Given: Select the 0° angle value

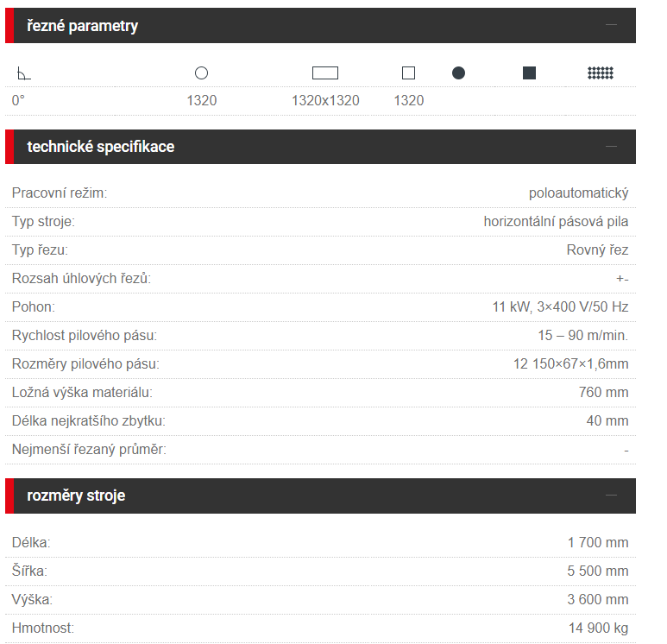Looking at the screenshot, I should click(x=18, y=100).
